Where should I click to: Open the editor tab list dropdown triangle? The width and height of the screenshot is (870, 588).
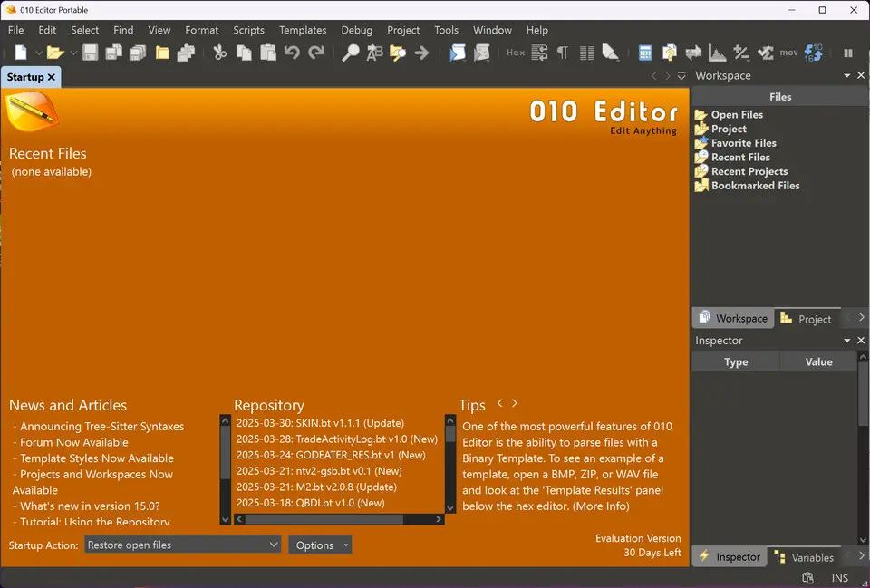681,76
